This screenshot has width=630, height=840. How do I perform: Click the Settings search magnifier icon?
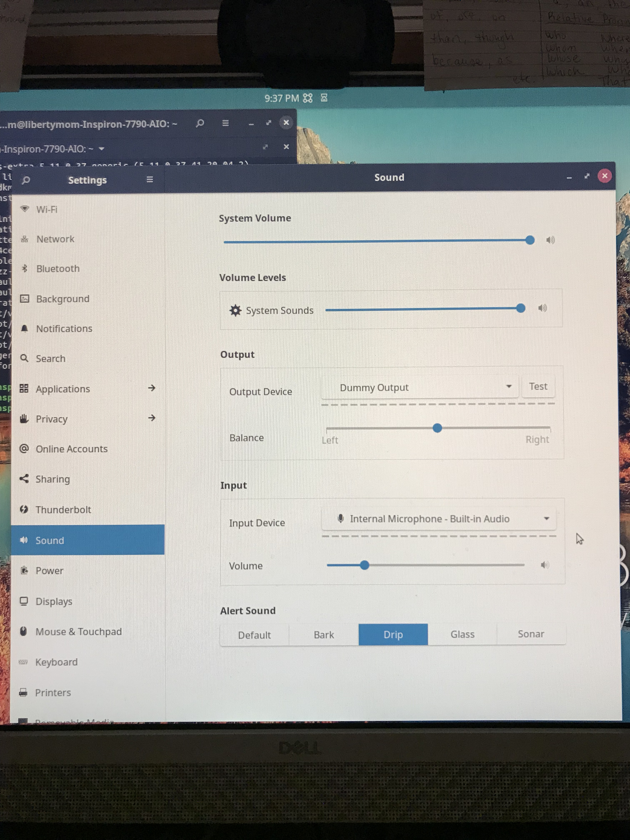26,180
